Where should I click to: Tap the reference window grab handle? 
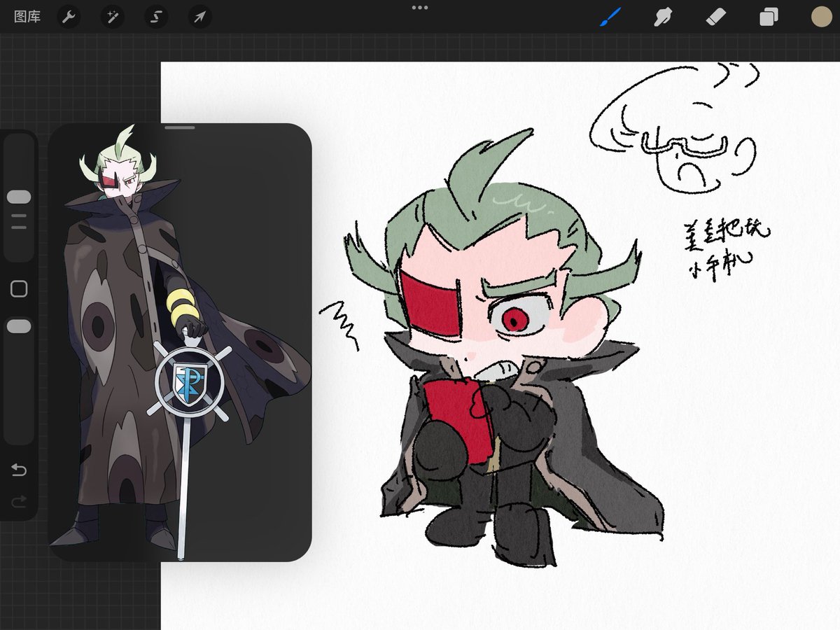[x=180, y=128]
